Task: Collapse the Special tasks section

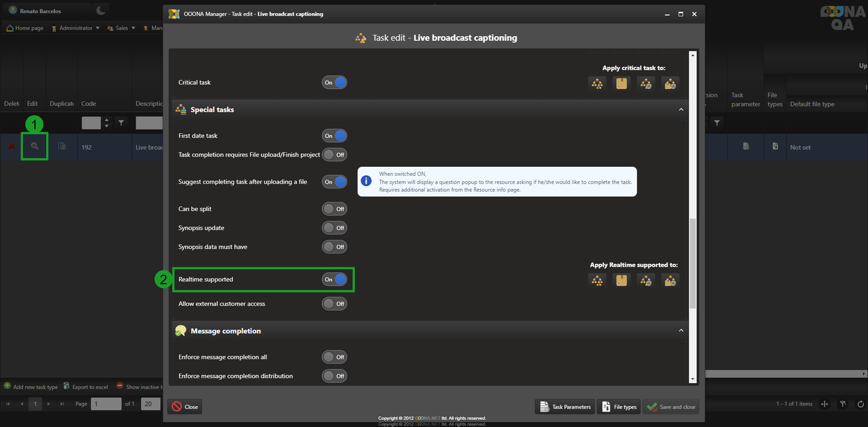Action: [681, 110]
